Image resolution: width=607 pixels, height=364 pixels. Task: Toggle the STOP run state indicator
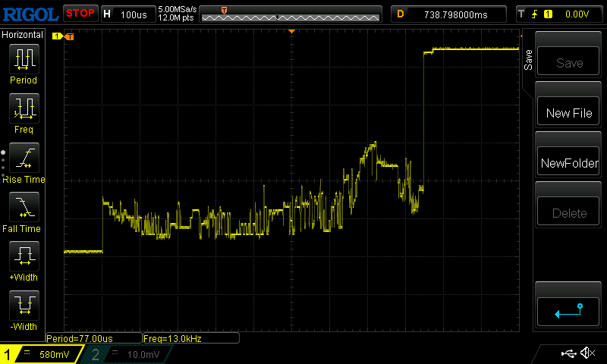80,13
